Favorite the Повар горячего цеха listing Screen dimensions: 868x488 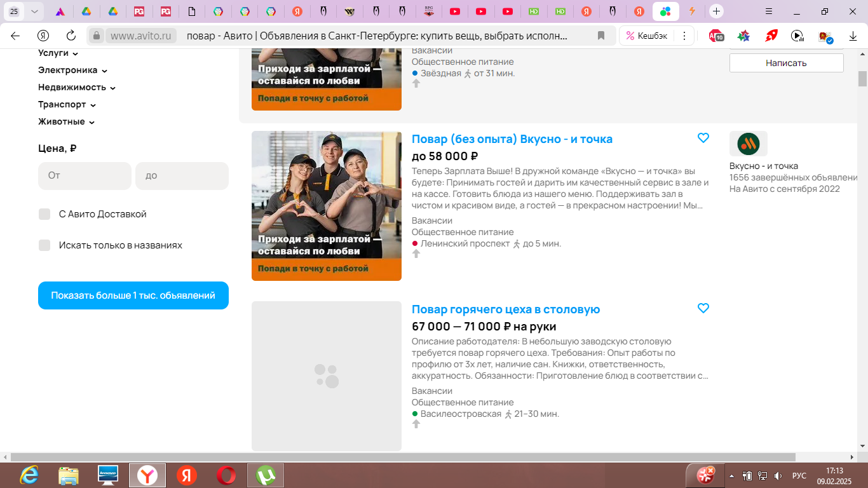[703, 308]
